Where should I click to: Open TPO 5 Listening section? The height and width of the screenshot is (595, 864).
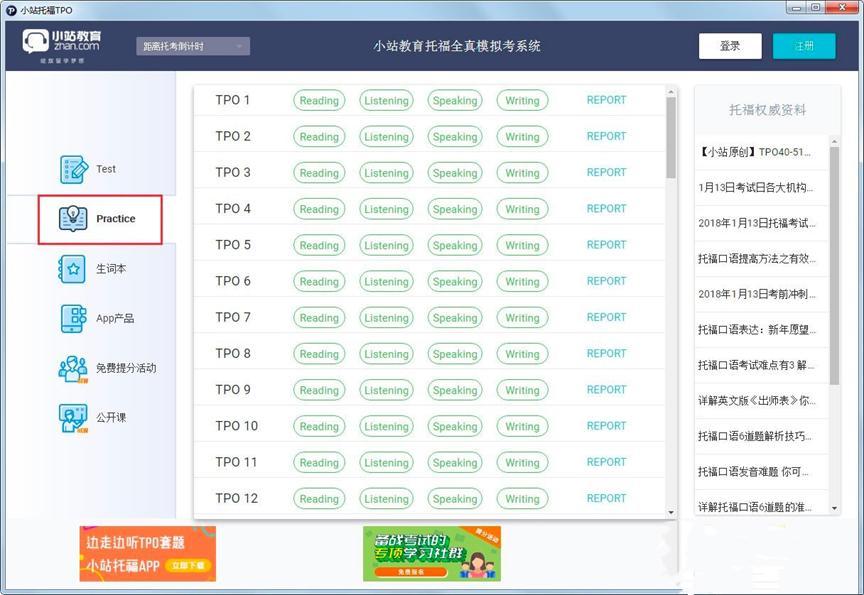386,245
